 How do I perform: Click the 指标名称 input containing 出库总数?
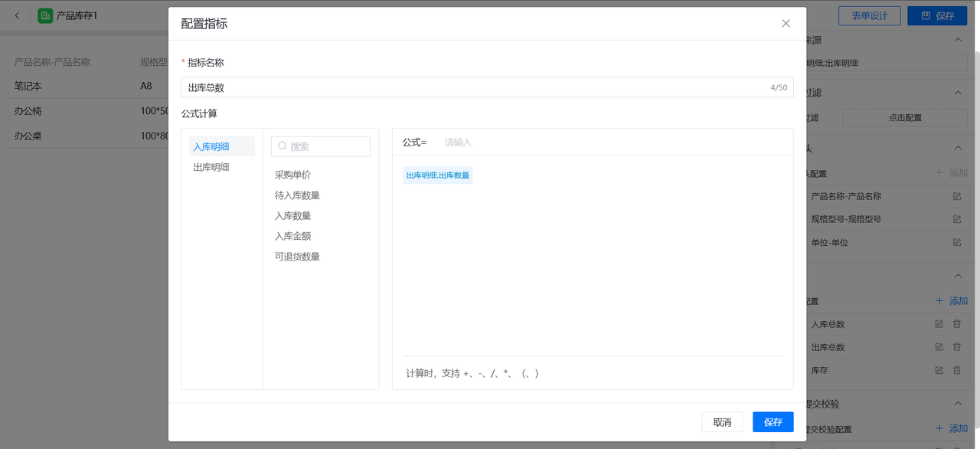475,87
